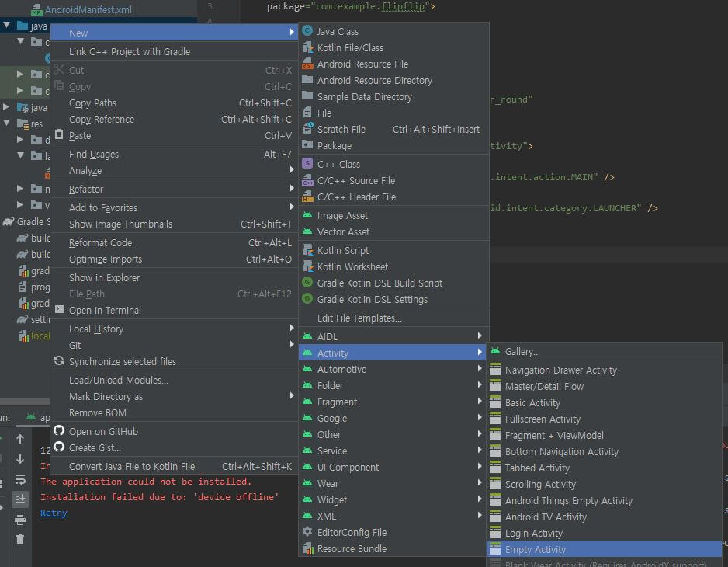Choose Gradle Kotlin DSL Settings

tap(393, 299)
